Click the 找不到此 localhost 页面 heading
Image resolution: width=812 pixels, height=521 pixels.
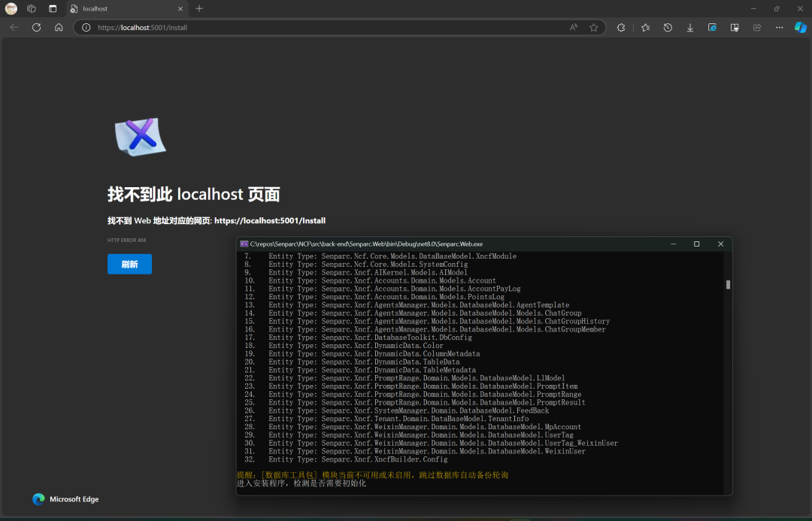coord(194,194)
